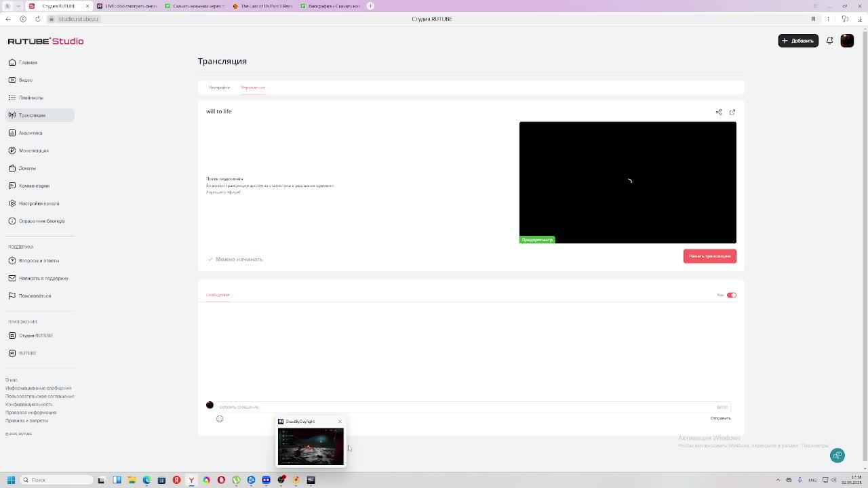Open the Правовая информация link
The image size is (868, 488).
coord(31,413)
